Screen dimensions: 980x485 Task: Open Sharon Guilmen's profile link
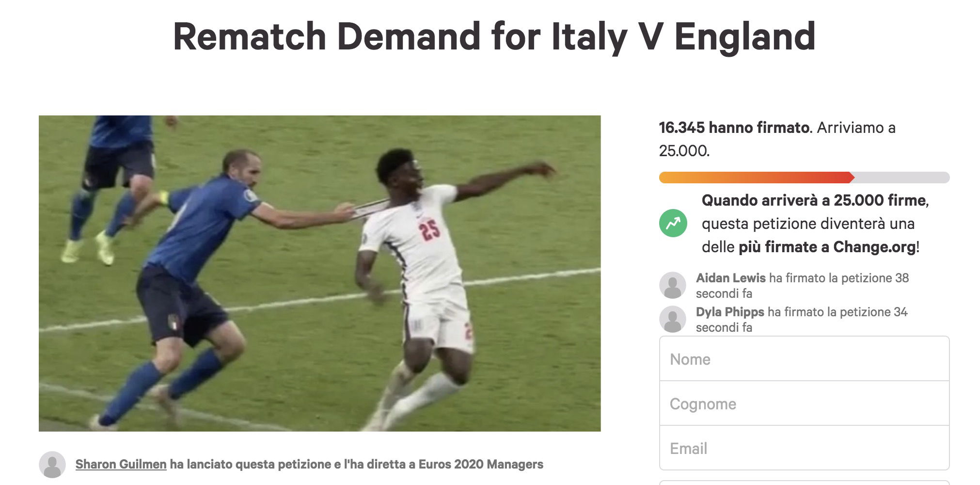121,465
